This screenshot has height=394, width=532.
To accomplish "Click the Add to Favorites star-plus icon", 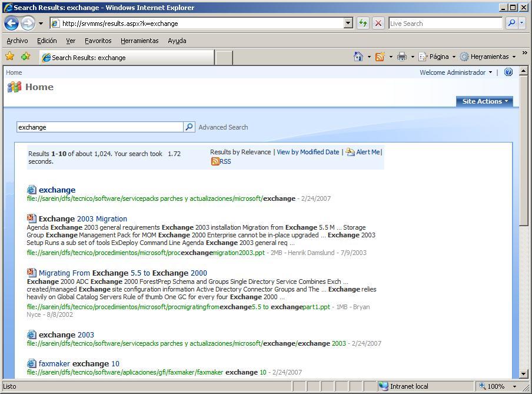I will pos(26,57).
